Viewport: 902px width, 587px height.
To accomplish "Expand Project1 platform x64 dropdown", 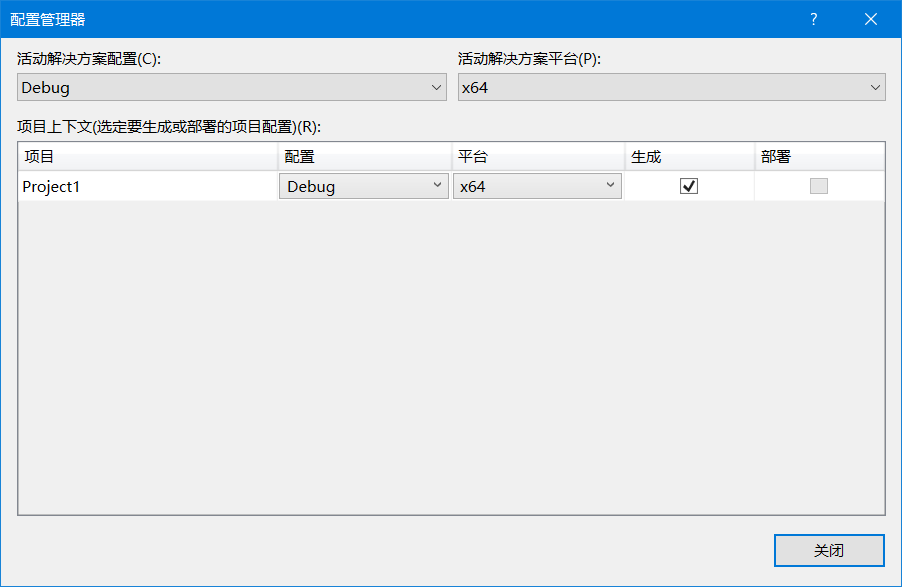I will coord(537,186).
